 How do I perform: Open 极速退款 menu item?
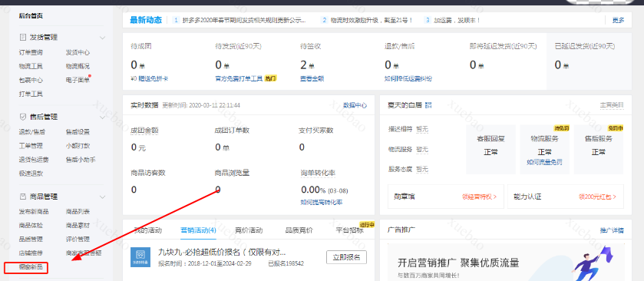click(31, 174)
